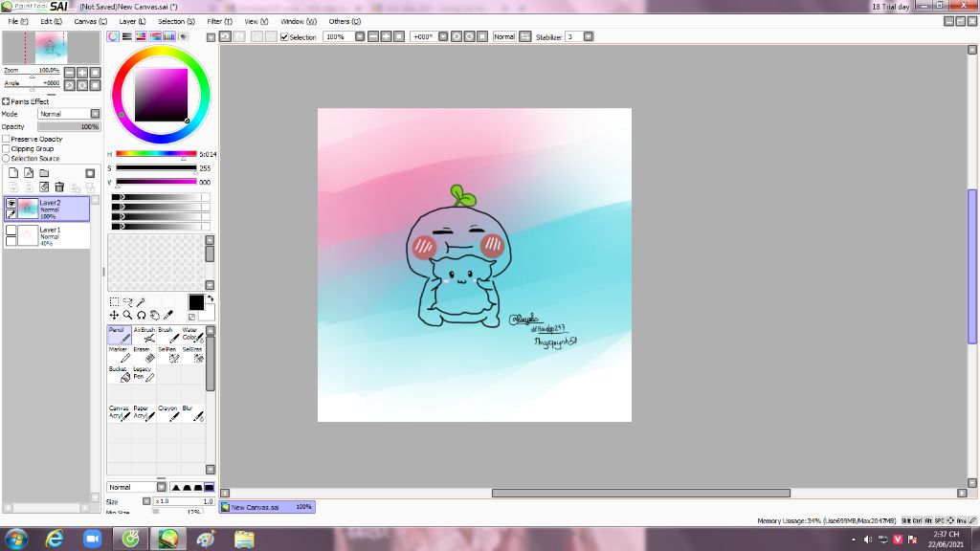Open the Canvas menu
The height and width of the screenshot is (551, 980).
point(90,21)
